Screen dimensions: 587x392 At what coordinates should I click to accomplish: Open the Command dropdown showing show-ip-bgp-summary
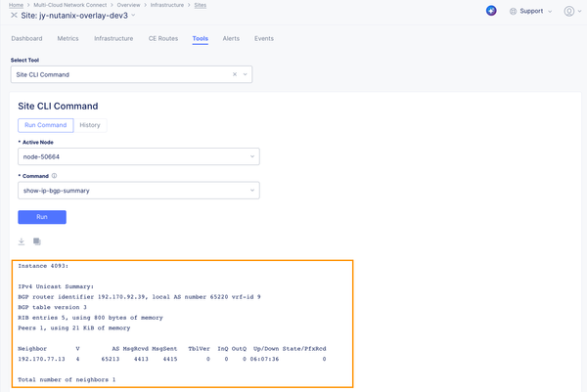click(139, 191)
